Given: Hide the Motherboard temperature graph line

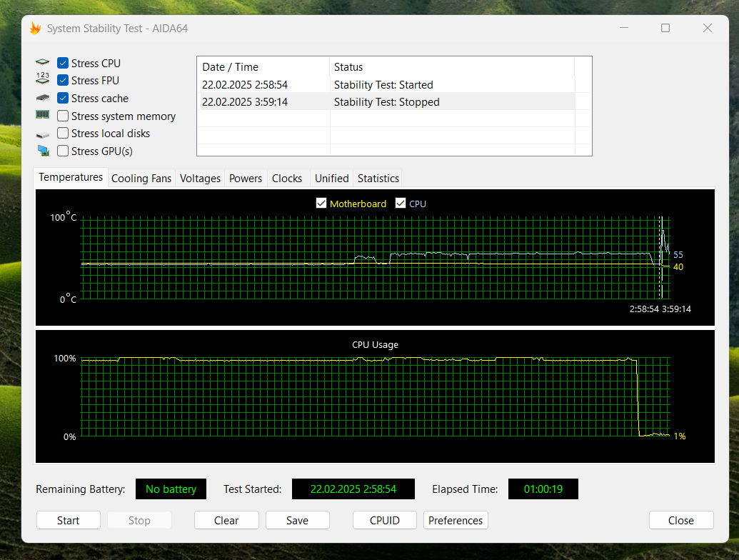Looking at the screenshot, I should coord(321,203).
